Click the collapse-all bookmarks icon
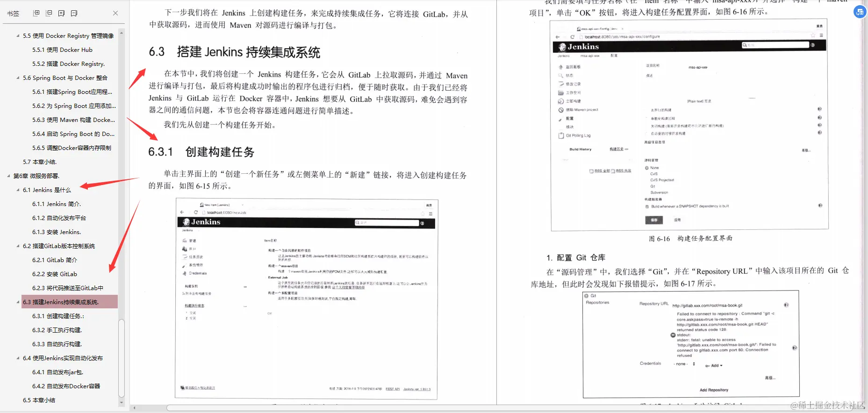 pos(49,13)
